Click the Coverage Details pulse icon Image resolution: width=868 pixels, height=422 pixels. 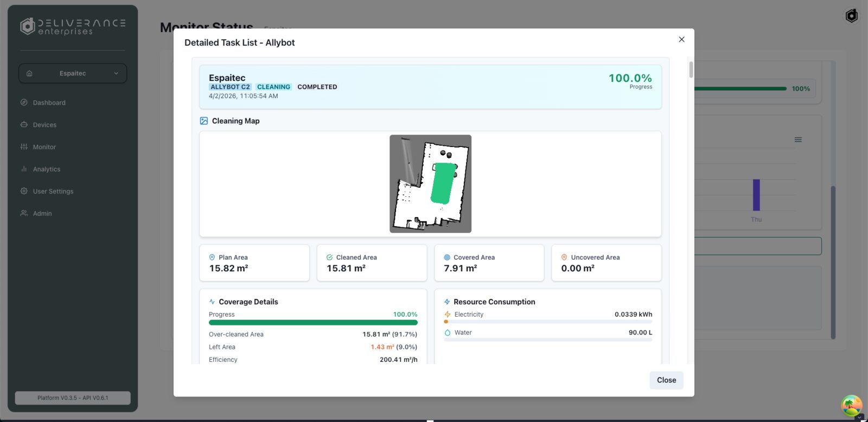click(212, 302)
